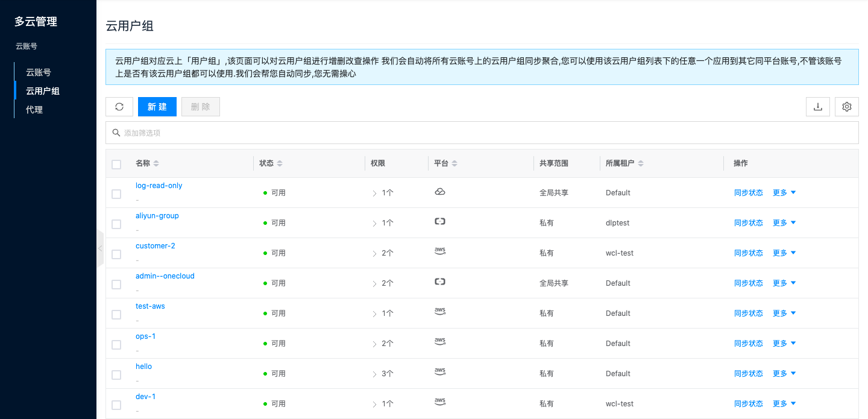Image resolution: width=868 pixels, height=419 pixels.
Task: Click wcl-test tenant in customer-2 row
Action: (620, 253)
